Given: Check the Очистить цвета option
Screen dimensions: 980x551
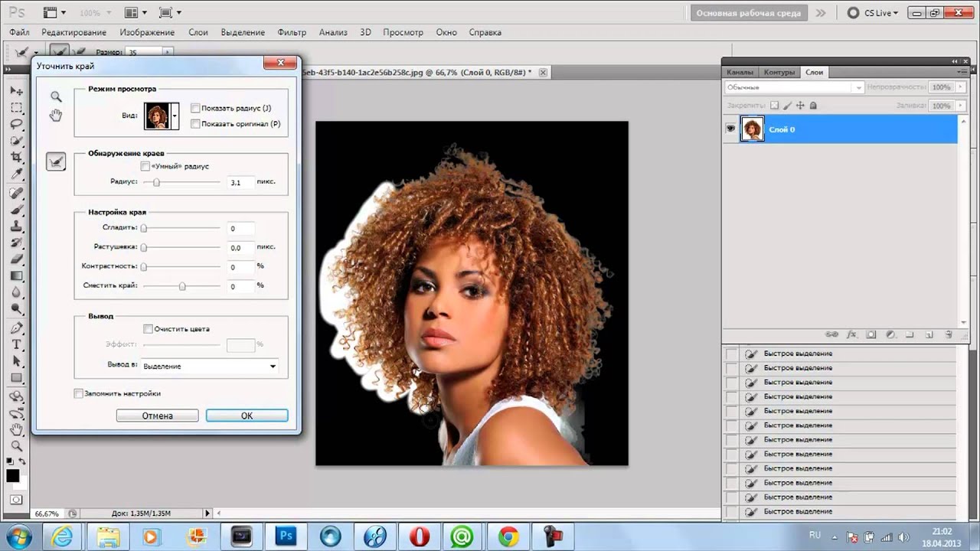Looking at the screenshot, I should click(148, 329).
